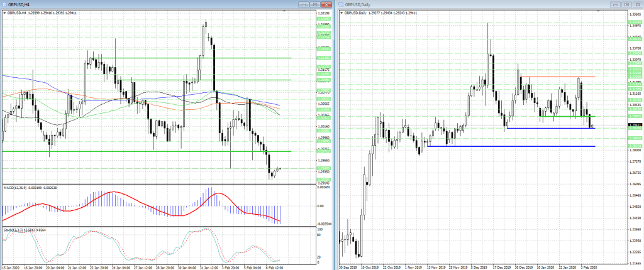Click the current price tag on Daily price axis
The height and width of the screenshot is (270, 644).
point(634,125)
